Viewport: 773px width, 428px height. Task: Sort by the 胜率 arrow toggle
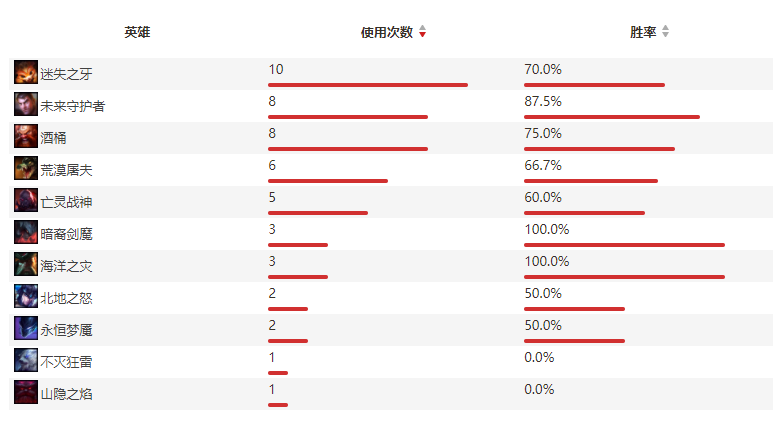coord(666,32)
